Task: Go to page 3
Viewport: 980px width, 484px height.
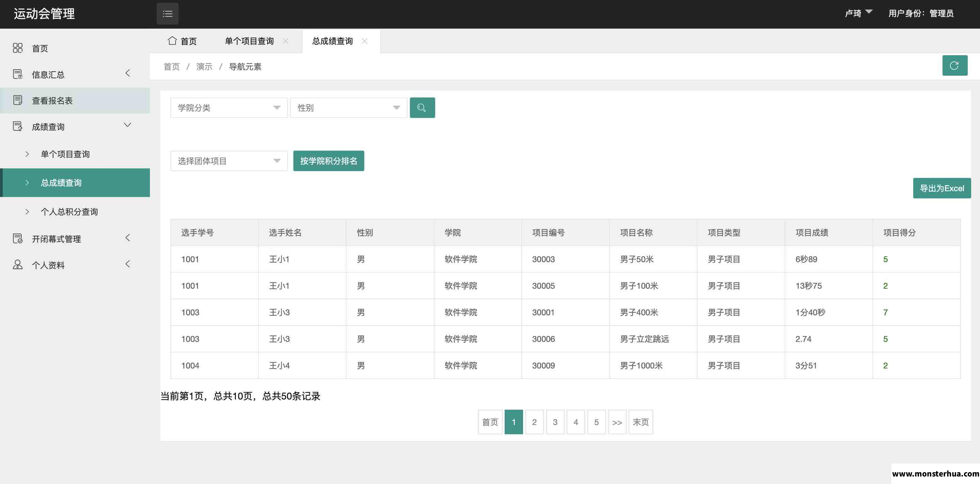Action: pos(555,422)
